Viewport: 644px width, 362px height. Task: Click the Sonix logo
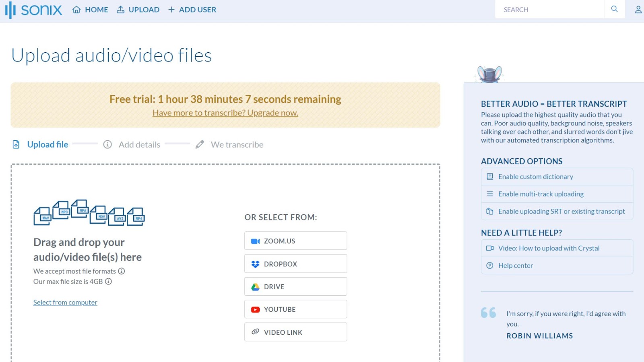[x=34, y=10]
